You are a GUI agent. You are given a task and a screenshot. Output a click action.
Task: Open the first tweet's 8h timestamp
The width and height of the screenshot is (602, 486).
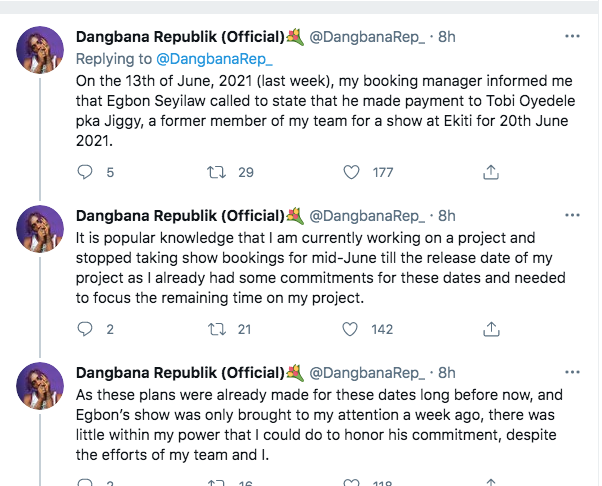(447, 37)
